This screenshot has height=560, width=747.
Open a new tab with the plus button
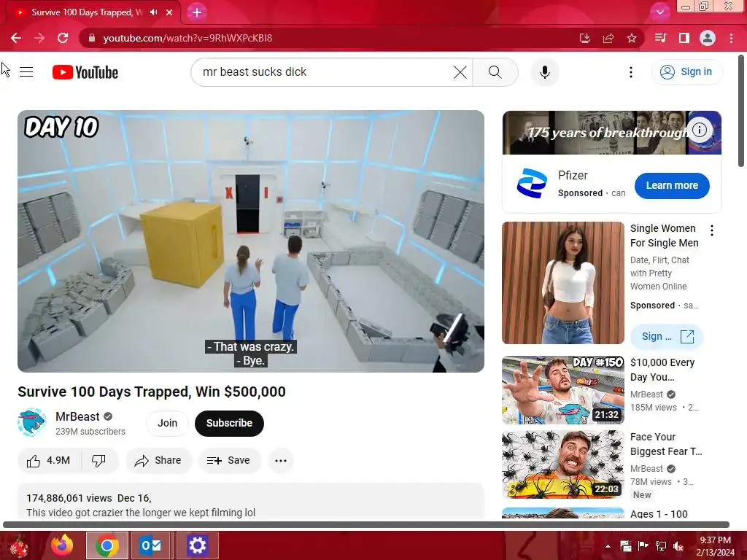pos(197,12)
